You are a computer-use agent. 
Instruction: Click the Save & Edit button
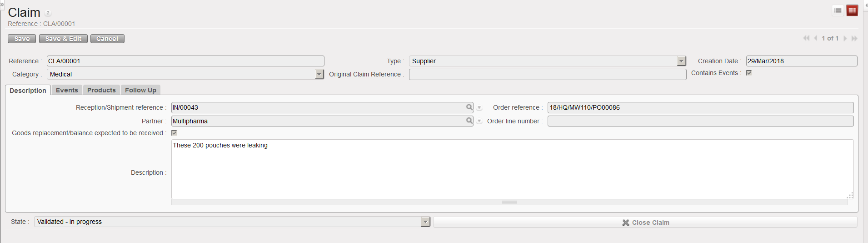63,39
